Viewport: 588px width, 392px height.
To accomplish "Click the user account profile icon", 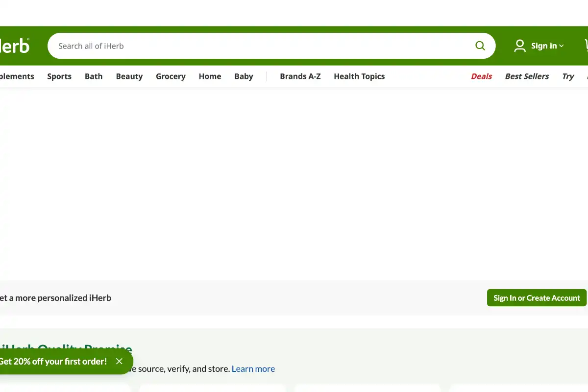I will (519, 46).
